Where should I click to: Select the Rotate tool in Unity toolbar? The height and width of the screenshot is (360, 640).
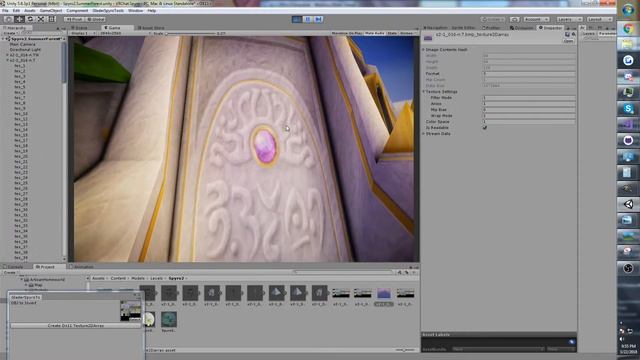coord(30,19)
